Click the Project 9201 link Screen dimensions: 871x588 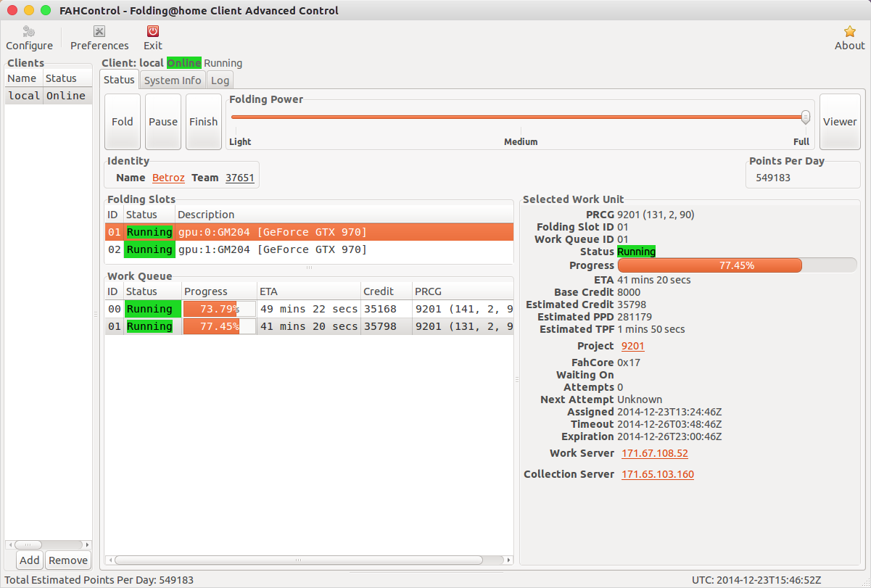[633, 346]
